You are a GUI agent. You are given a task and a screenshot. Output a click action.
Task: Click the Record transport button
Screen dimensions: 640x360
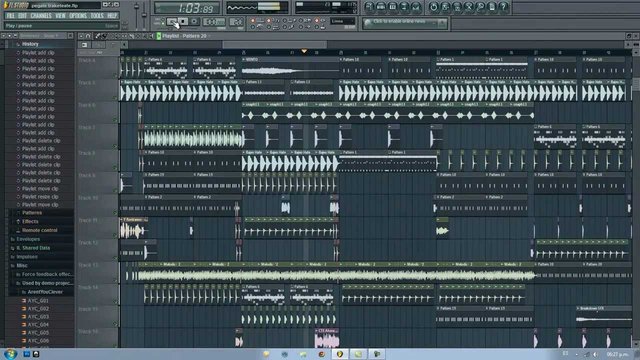194,21
